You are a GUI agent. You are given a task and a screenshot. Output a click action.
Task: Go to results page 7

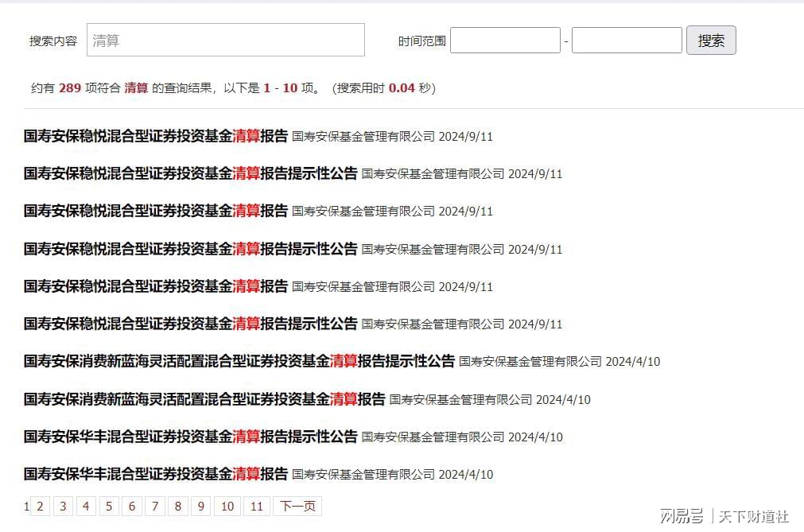(x=155, y=507)
